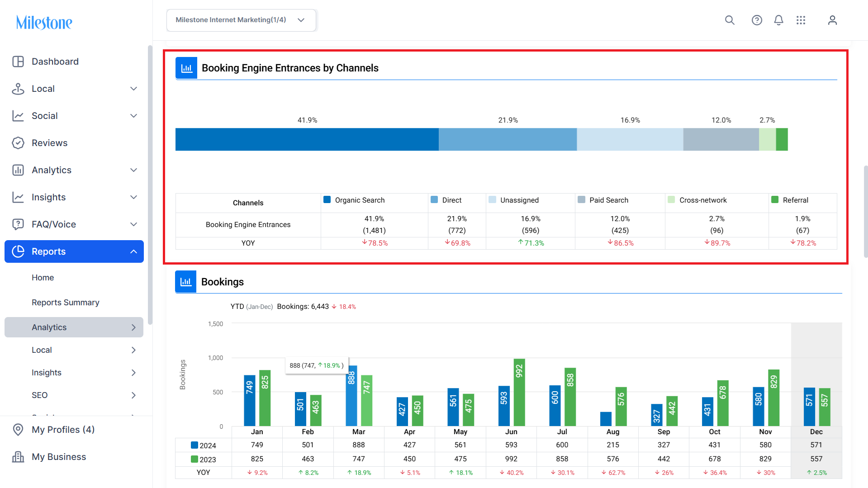868x488 pixels.
Task: Click the Referral legend green swatch
Action: tap(775, 199)
